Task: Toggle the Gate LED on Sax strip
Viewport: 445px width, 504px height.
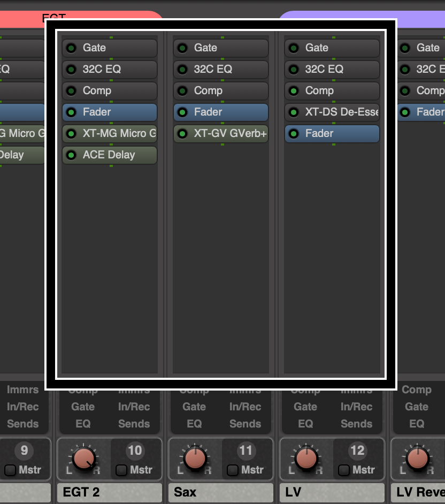Action: [x=182, y=48]
